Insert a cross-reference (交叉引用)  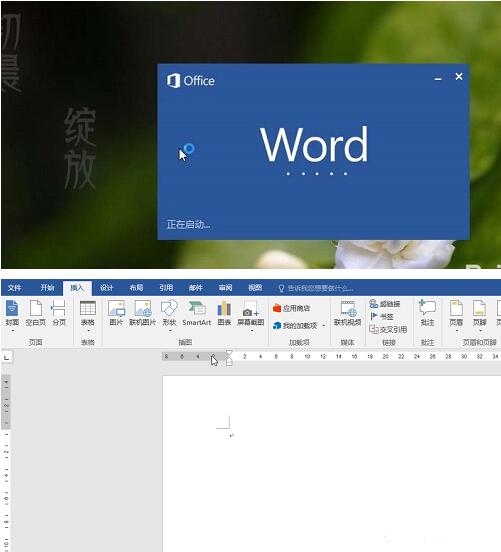[x=388, y=329]
